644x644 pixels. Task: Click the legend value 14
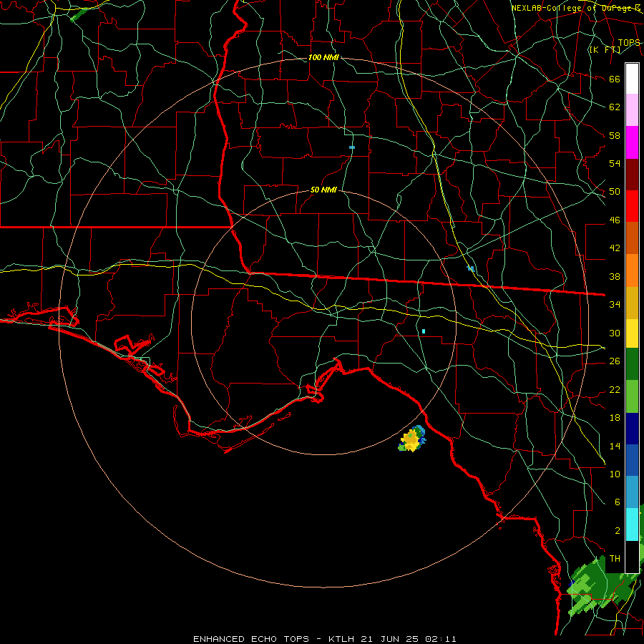coord(615,446)
